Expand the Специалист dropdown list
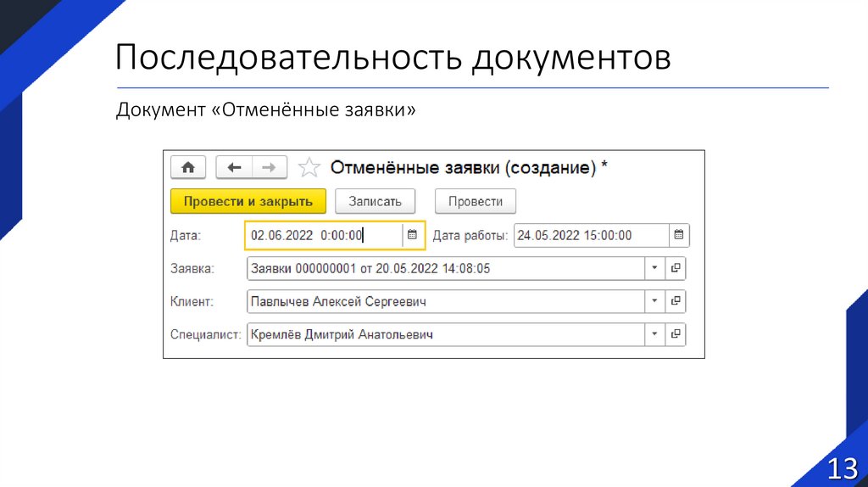Viewport: 868px width, 487px height. [654, 335]
